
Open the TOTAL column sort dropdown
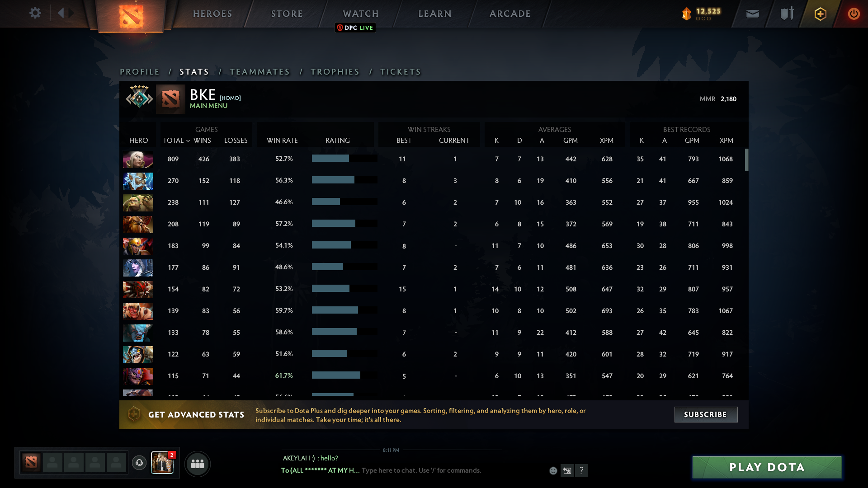176,141
